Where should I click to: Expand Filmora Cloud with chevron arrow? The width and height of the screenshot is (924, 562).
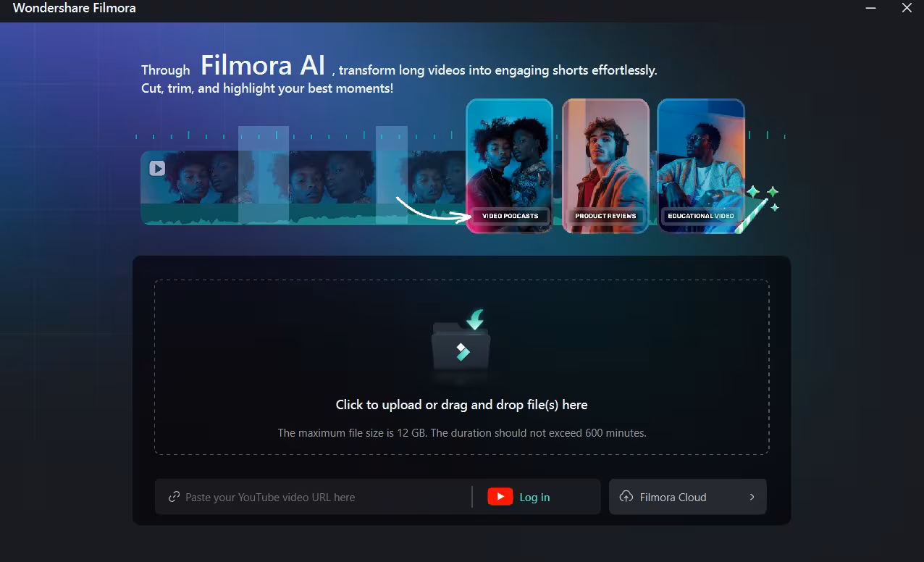pos(752,497)
